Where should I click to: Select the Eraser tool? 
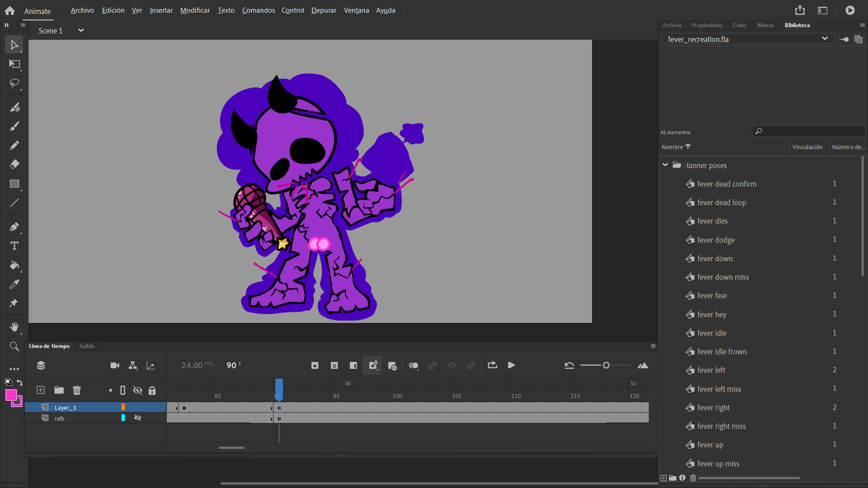[14, 164]
